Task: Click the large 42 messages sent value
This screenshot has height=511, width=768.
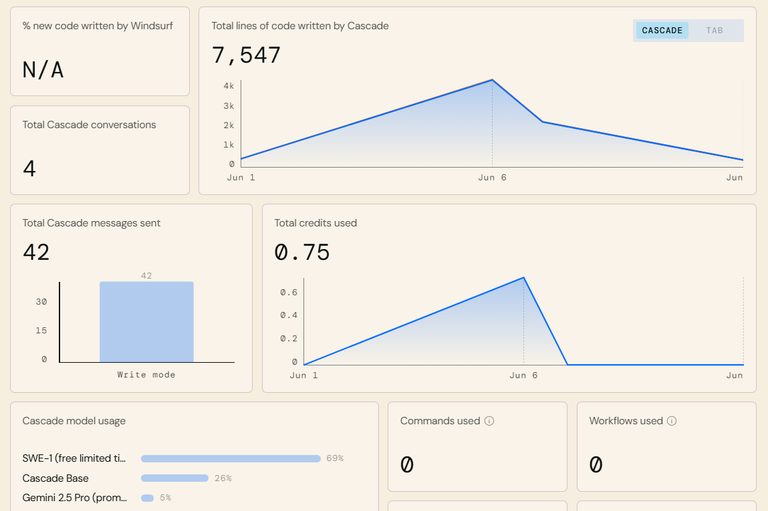Action: point(36,252)
